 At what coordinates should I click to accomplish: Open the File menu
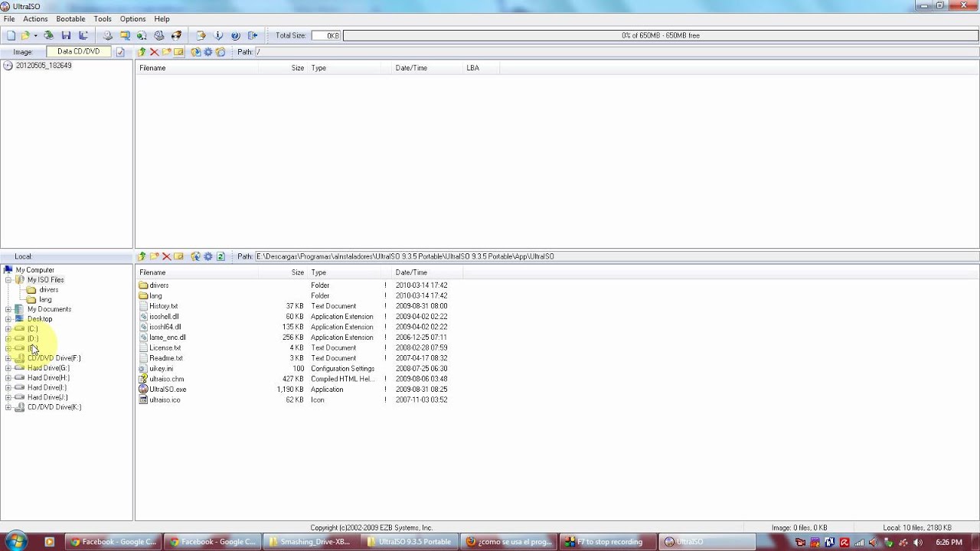(x=9, y=18)
